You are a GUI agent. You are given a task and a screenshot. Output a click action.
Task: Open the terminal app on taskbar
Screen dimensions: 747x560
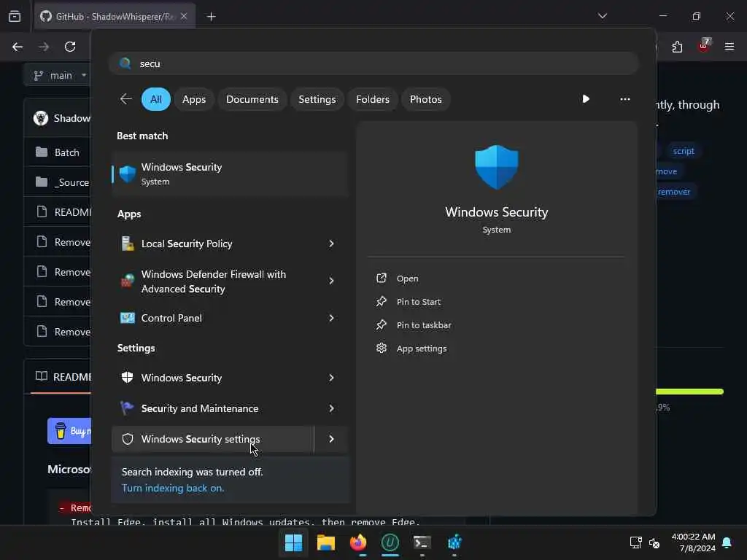[x=422, y=542]
